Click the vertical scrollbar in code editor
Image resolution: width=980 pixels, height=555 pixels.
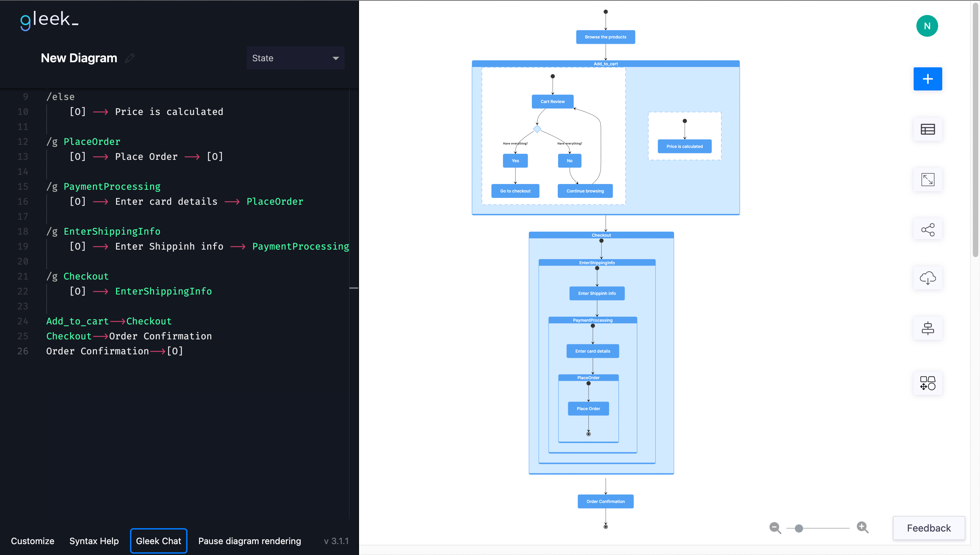353,289
